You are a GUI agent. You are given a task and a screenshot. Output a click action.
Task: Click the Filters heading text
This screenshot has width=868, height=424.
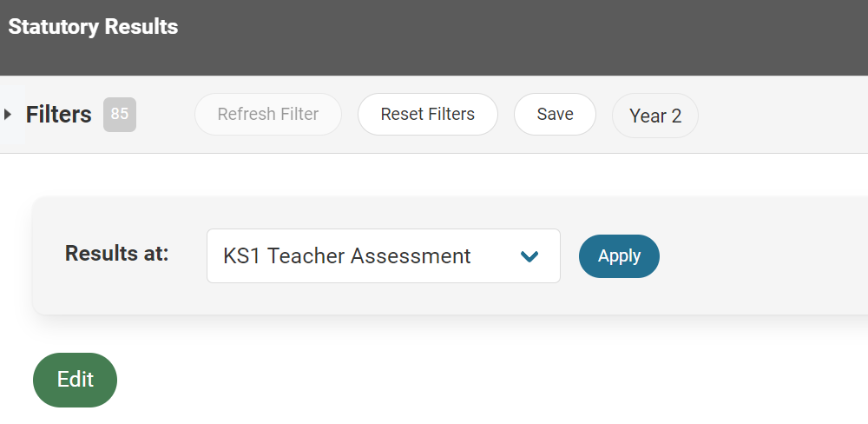tap(59, 115)
